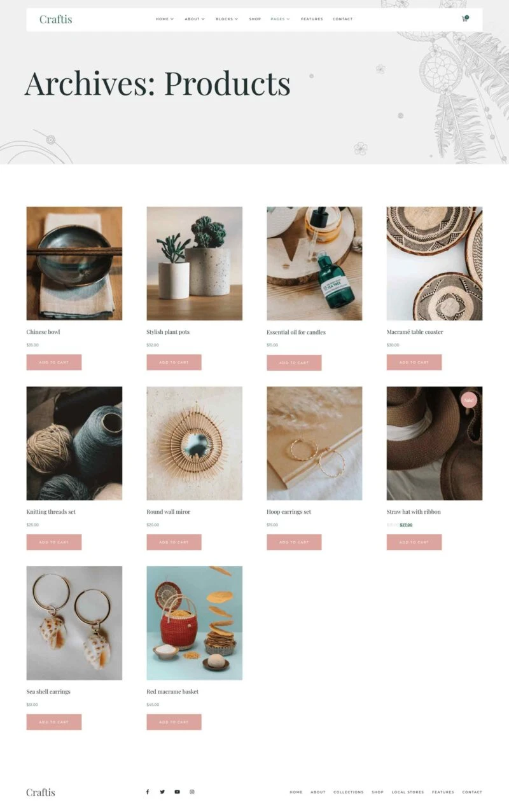Image resolution: width=509 pixels, height=812 pixels.
Task: Click Local Stores link in footer
Action: click(x=408, y=792)
